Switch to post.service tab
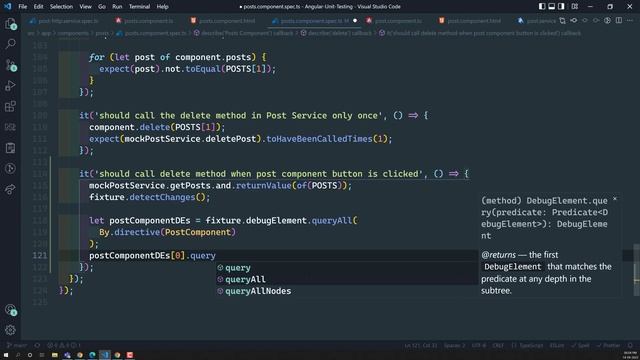The image size is (640, 360). tap(537, 21)
